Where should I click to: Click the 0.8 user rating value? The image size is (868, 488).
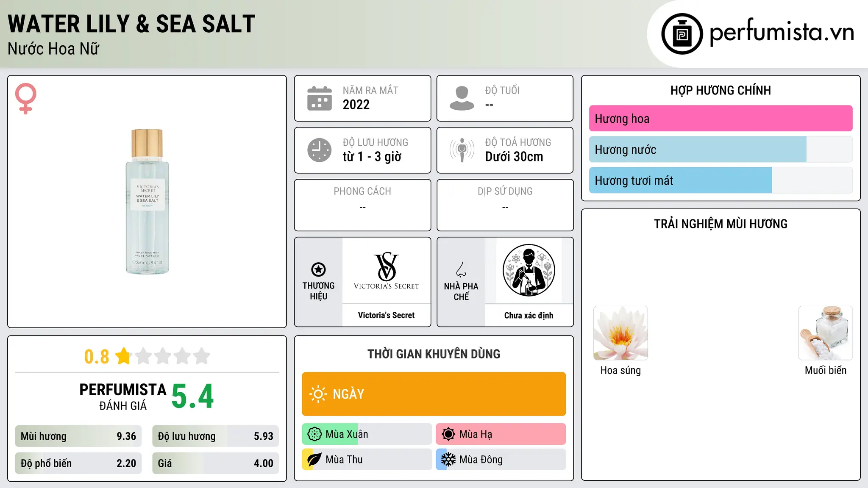point(97,357)
